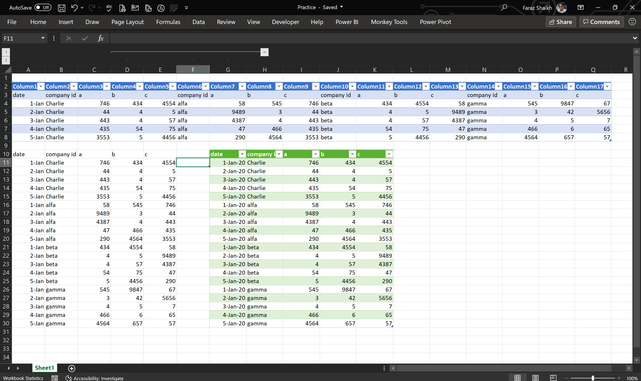This screenshot has width=641, height=381.
Task: Open the green table column c filter dropdown
Action: coord(389,154)
